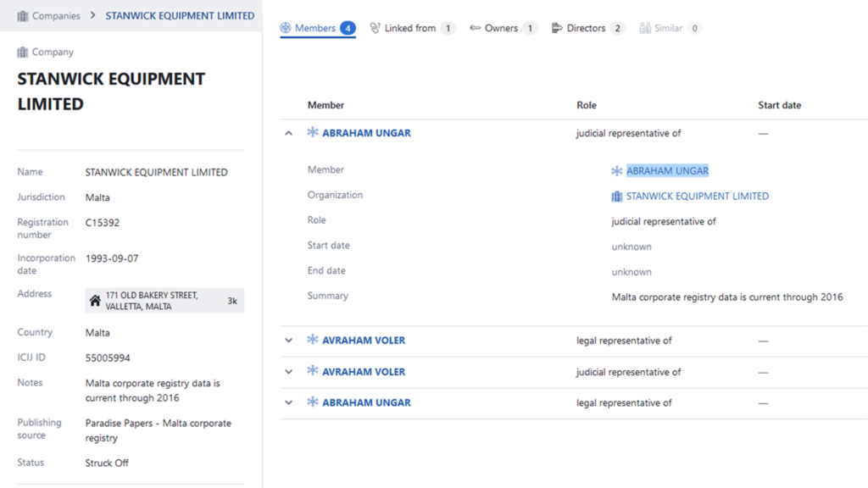Expand the AVRAHAM VOLER judicial representative row
This screenshot has width=868, height=488.
[x=288, y=372]
